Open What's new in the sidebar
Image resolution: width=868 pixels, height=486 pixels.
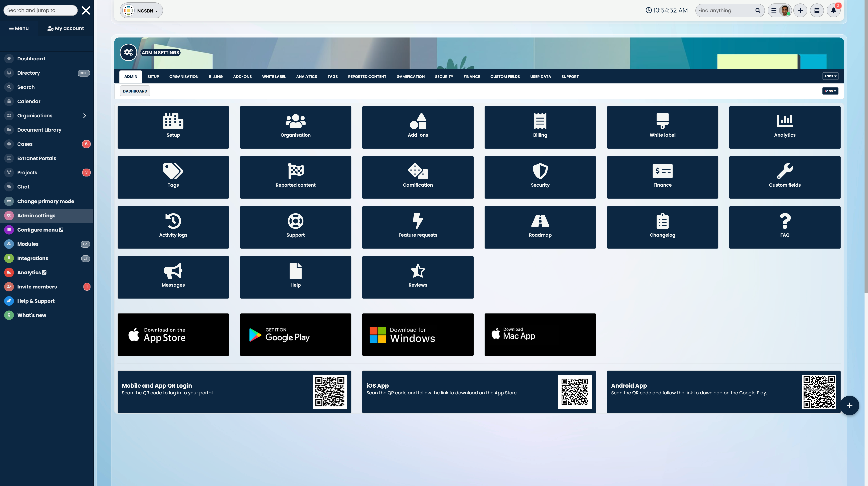(x=47, y=315)
